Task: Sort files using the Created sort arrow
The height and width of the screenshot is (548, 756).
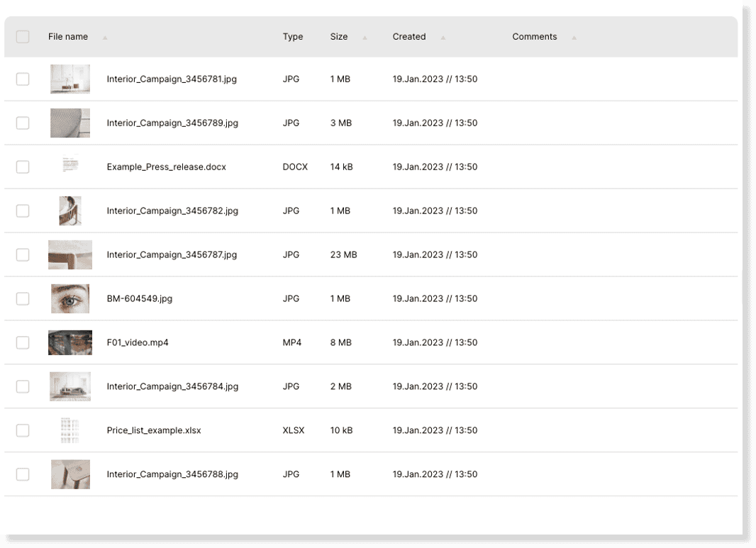Action: click(x=444, y=36)
